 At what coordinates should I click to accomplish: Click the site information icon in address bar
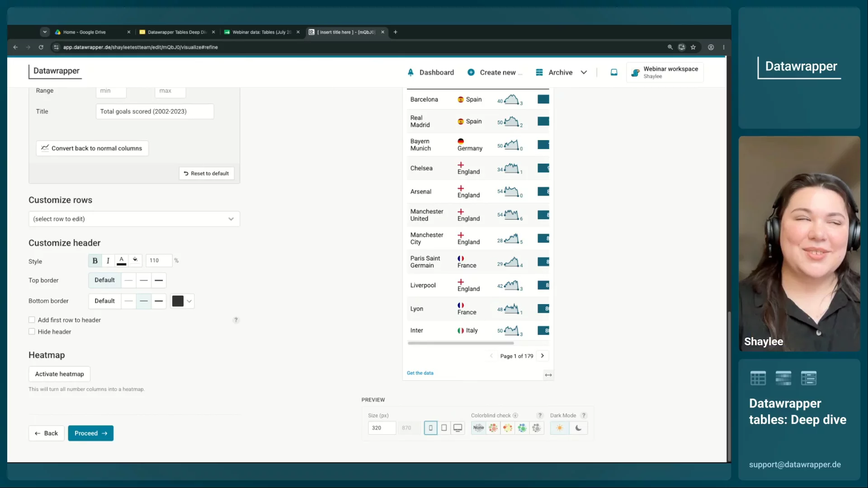(x=56, y=47)
